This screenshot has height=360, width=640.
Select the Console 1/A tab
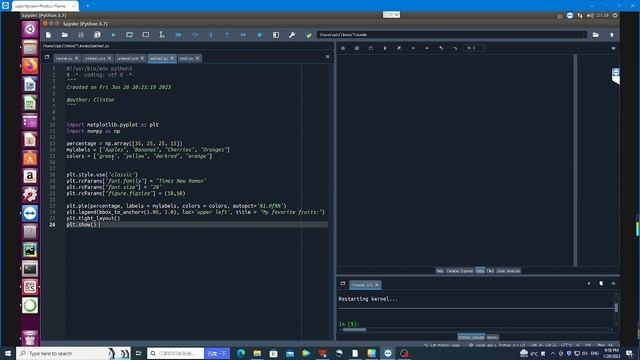coord(362,284)
